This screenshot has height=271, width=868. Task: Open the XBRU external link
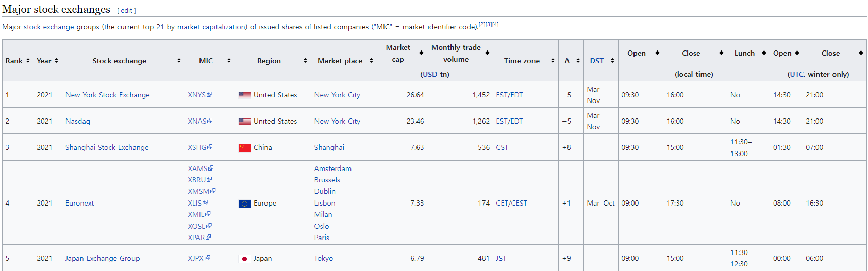pyautogui.click(x=200, y=180)
